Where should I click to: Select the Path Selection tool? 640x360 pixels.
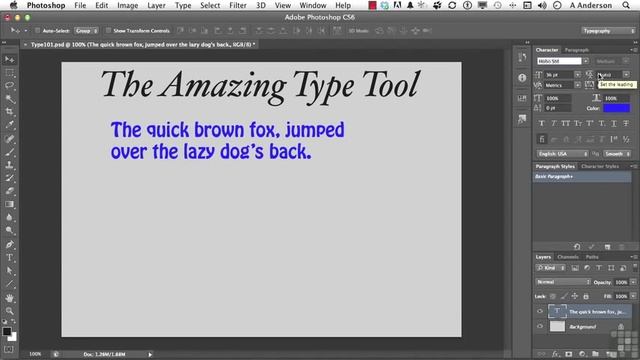tap(9, 271)
